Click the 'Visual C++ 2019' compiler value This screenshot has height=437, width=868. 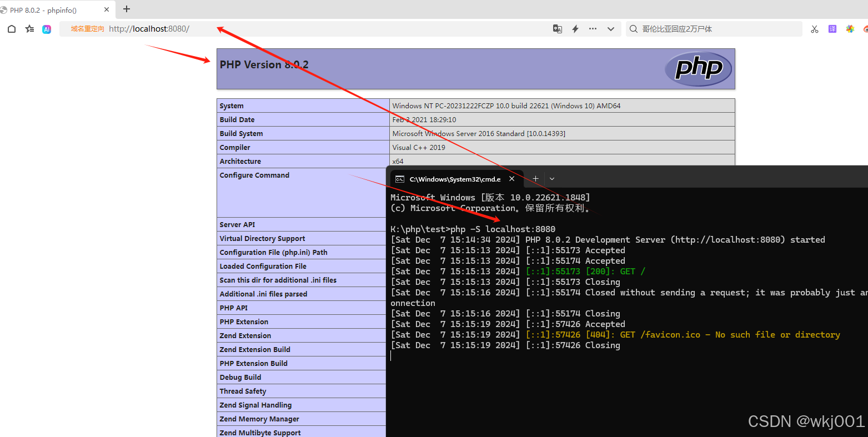[x=419, y=148]
